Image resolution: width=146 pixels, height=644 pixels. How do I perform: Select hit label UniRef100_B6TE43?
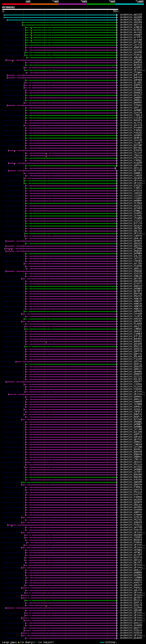coord(131,65)
